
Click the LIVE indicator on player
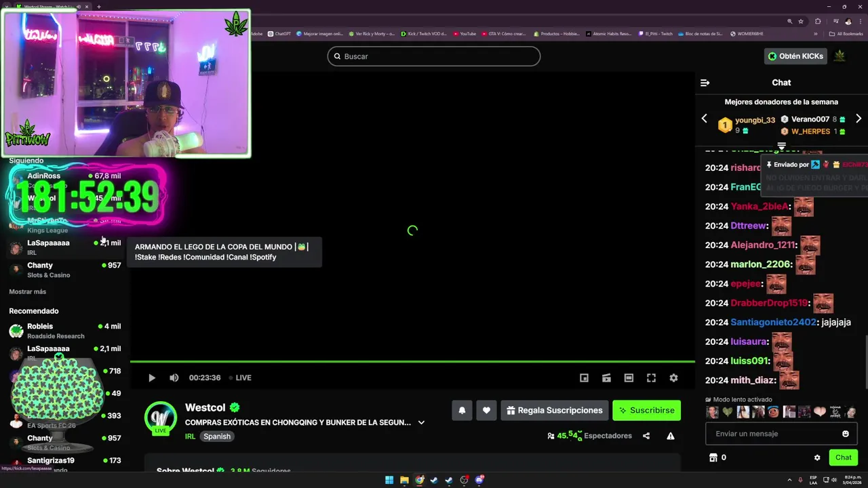(240, 378)
